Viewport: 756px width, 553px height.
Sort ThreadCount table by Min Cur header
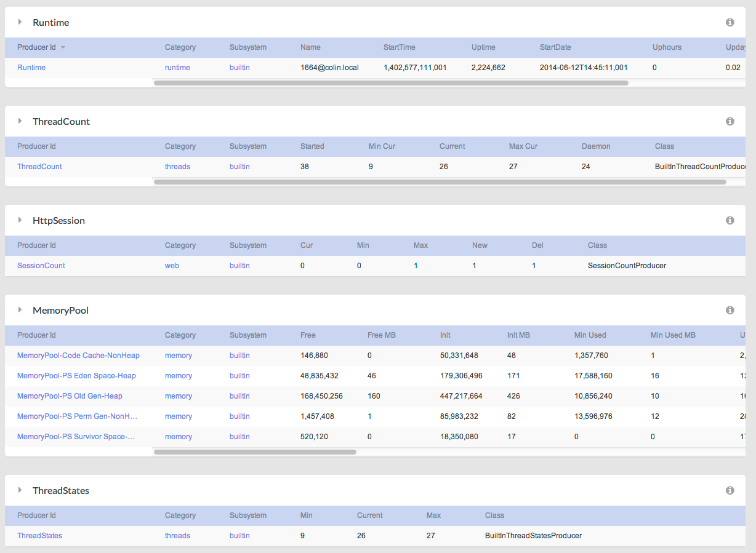tap(382, 146)
